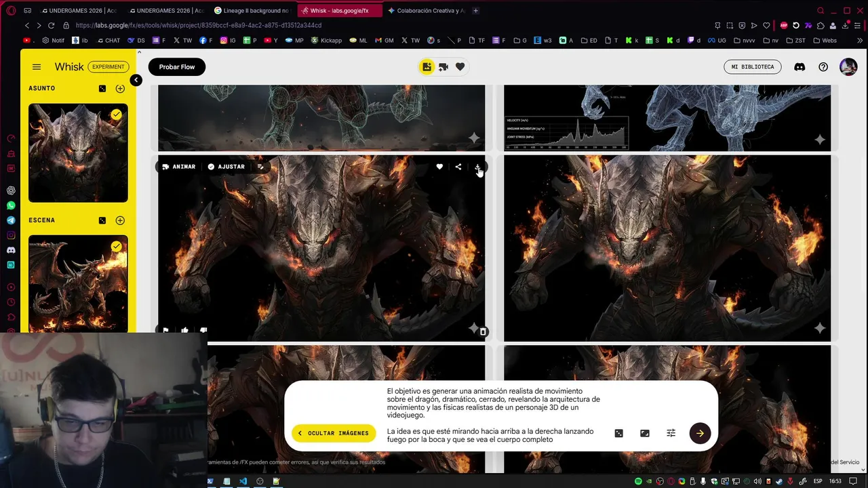
Task: Click ANIMAR on the dragon image
Action: pyautogui.click(x=179, y=167)
